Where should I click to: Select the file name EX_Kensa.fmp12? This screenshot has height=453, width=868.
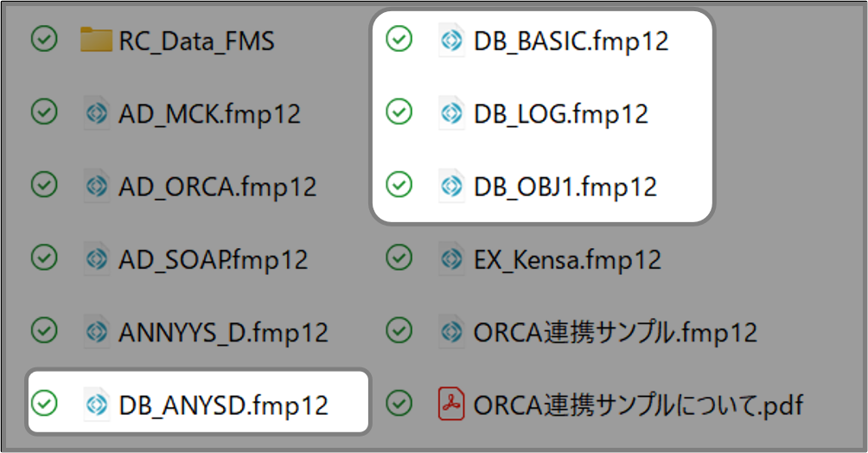567,258
